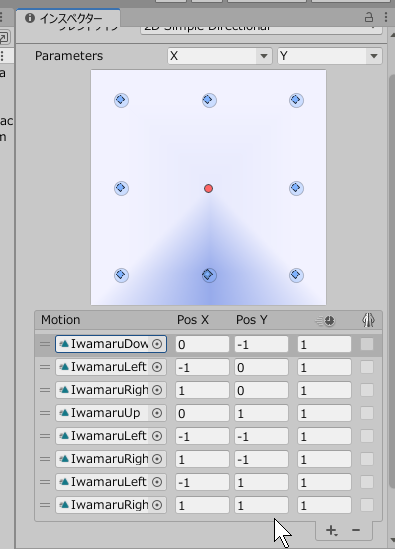Select the Inspector (インスペクター) tab

pyautogui.click(x=68, y=18)
